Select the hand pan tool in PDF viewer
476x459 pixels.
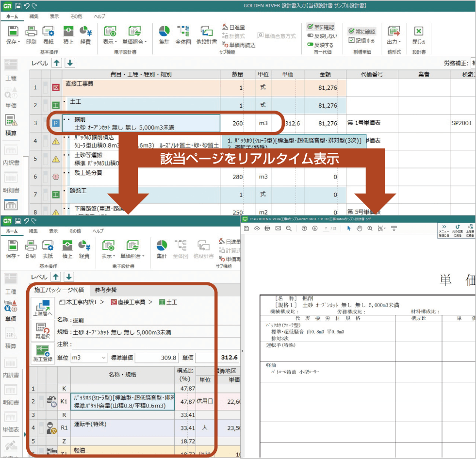pos(360,228)
